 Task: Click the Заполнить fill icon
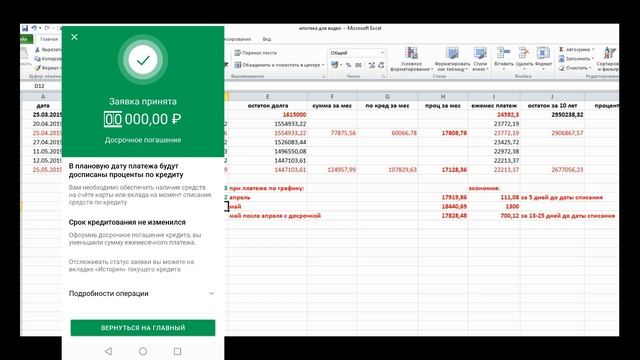(562, 59)
